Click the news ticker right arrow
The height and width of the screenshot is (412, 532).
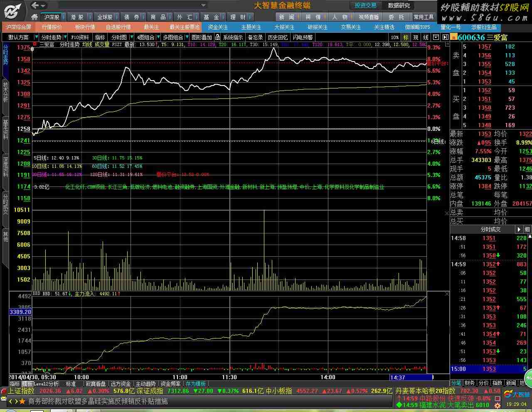(x=16, y=402)
